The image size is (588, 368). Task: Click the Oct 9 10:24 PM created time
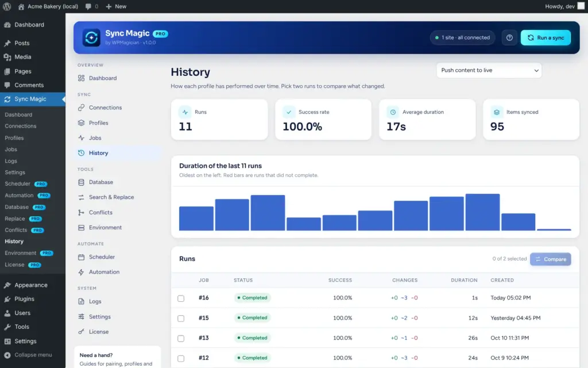point(509,358)
